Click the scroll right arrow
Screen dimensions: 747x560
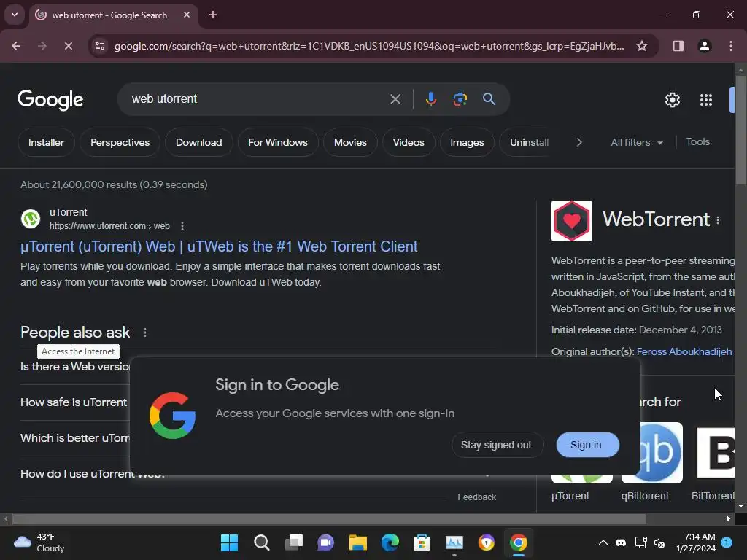tap(729, 518)
